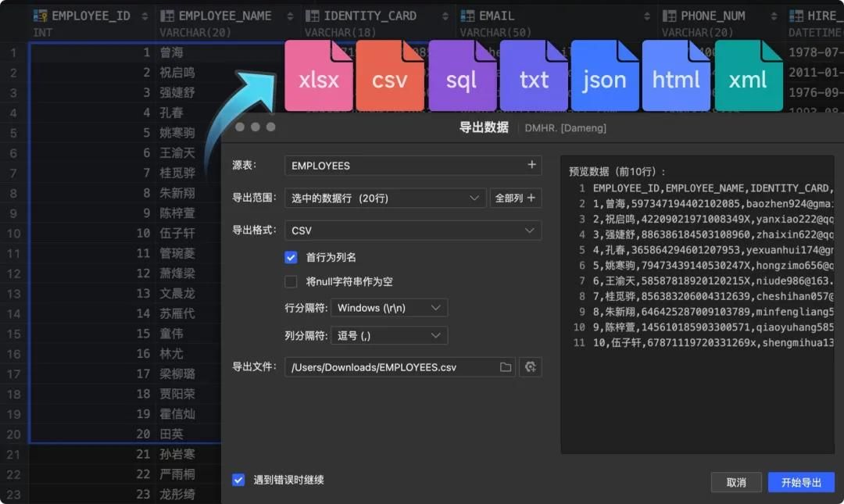Image resolution: width=844 pixels, height=504 pixels.
Task: Click the html file format icon
Action: 676,75
